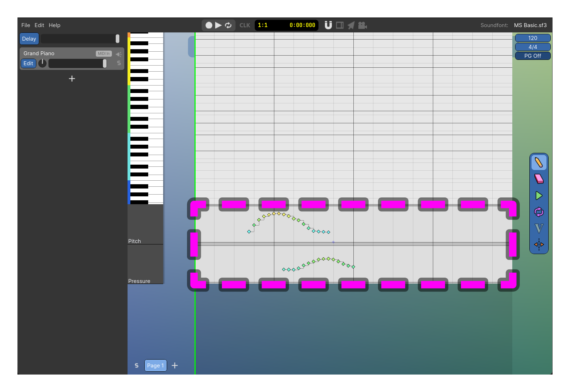Viewport: 570px width, 392px height.
Task: Open the Help menu
Action: [54, 25]
